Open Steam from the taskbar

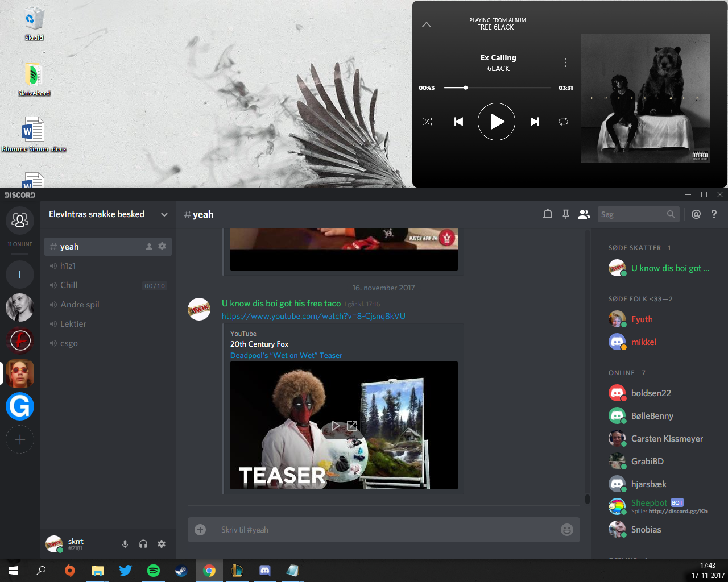point(181,571)
